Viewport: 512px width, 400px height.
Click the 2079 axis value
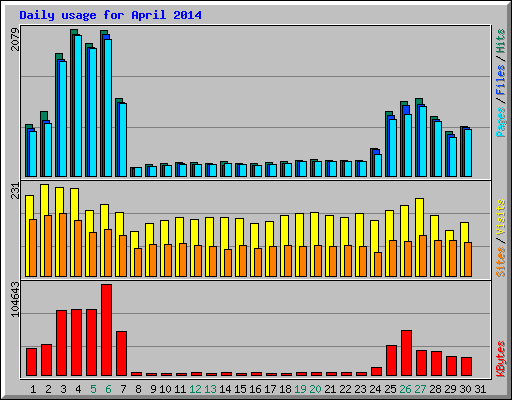click(15, 39)
